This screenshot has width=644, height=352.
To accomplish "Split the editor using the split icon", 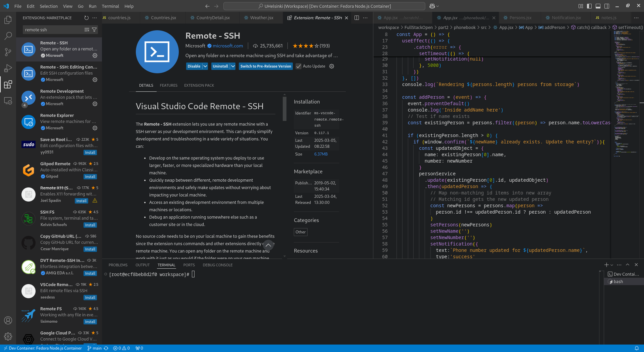I will tap(356, 18).
